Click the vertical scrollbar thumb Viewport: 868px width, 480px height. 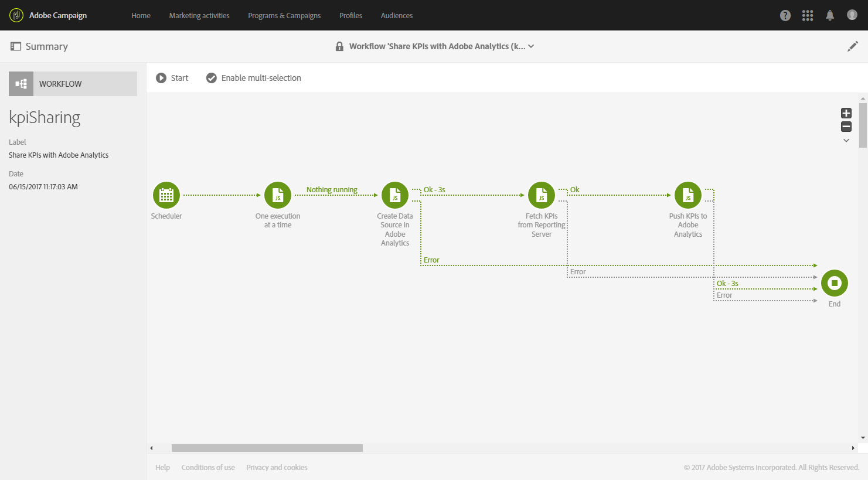pos(863,125)
